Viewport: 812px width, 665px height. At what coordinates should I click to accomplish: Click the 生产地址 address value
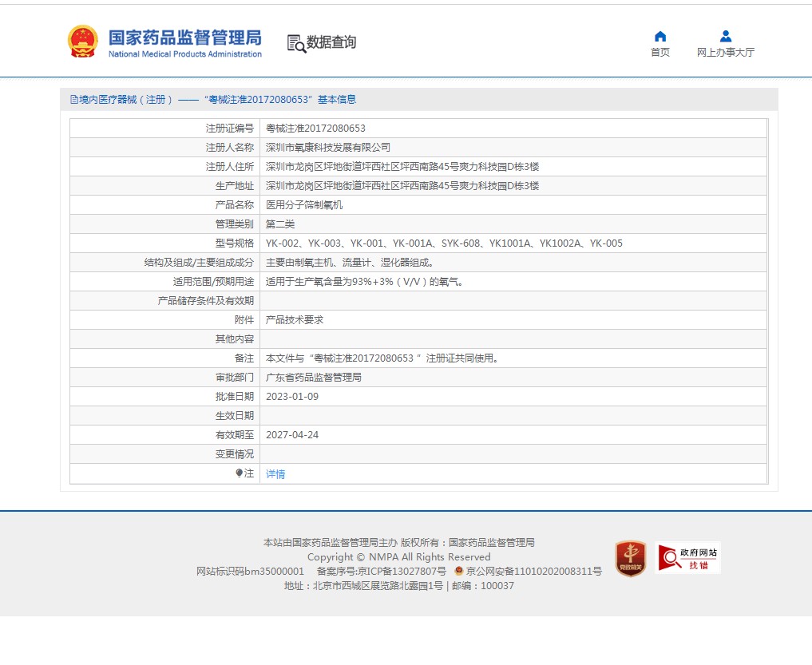pyautogui.click(x=402, y=186)
